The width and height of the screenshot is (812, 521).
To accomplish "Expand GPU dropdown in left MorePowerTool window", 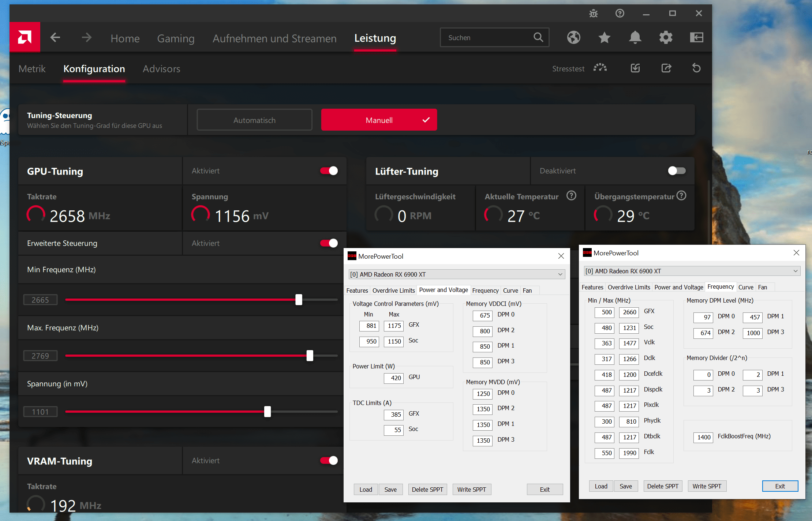I will click(560, 274).
